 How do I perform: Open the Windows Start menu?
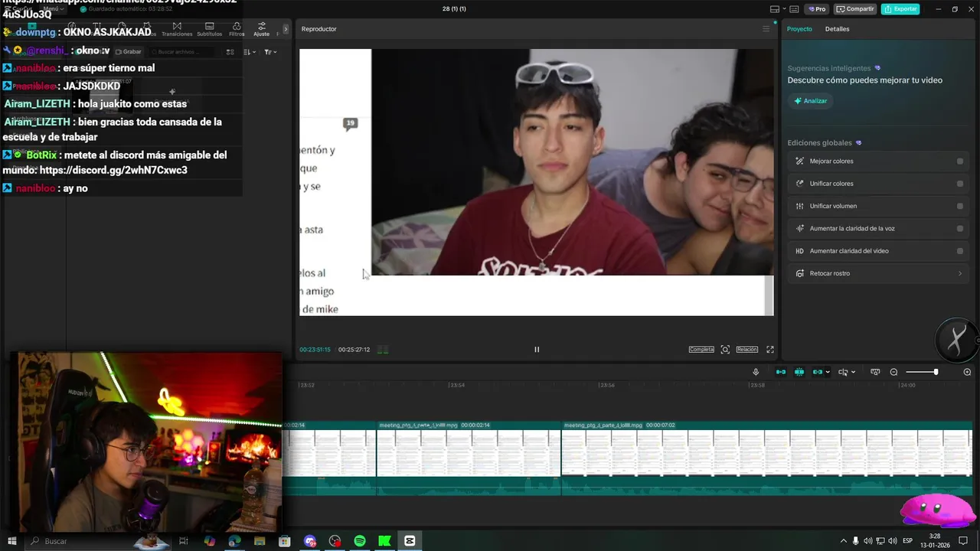click(x=11, y=541)
